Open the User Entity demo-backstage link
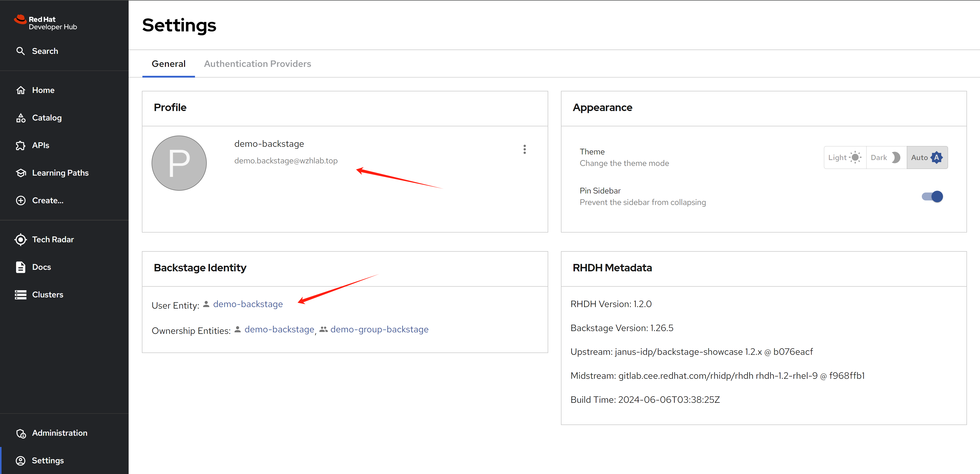 coord(248,304)
